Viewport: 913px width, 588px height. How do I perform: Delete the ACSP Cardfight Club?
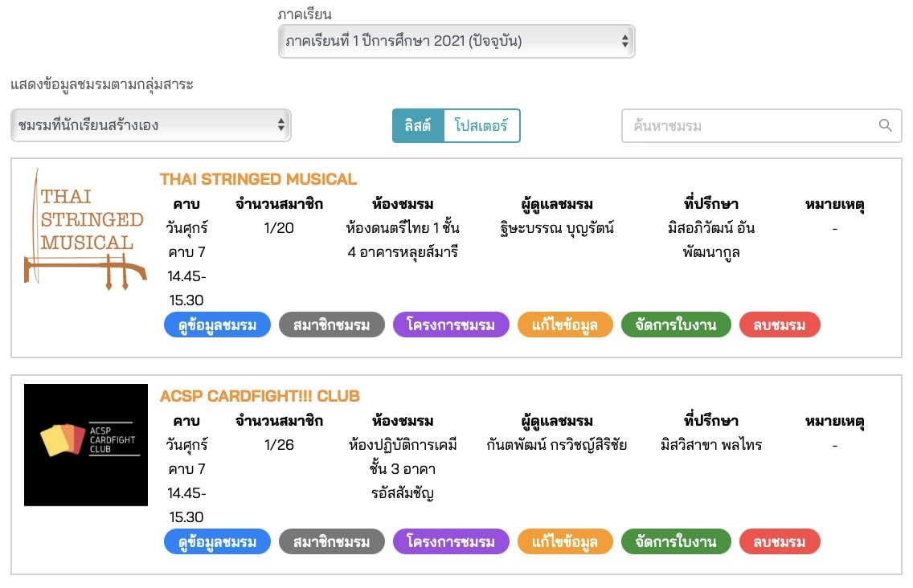tap(780, 542)
